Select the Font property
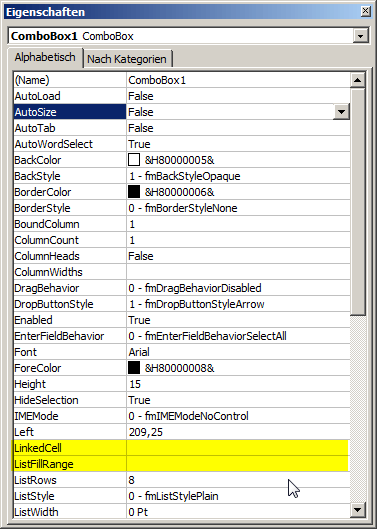 [x=70, y=352]
